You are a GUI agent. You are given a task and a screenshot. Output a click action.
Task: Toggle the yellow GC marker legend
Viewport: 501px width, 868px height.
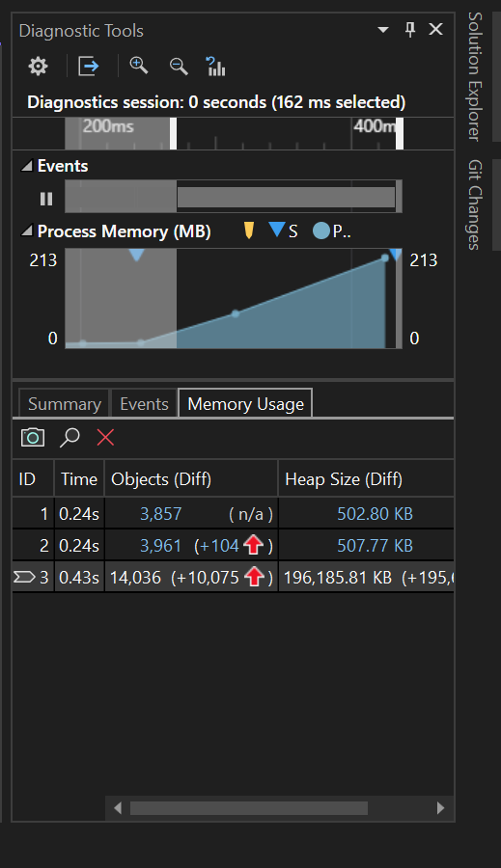[x=249, y=231]
